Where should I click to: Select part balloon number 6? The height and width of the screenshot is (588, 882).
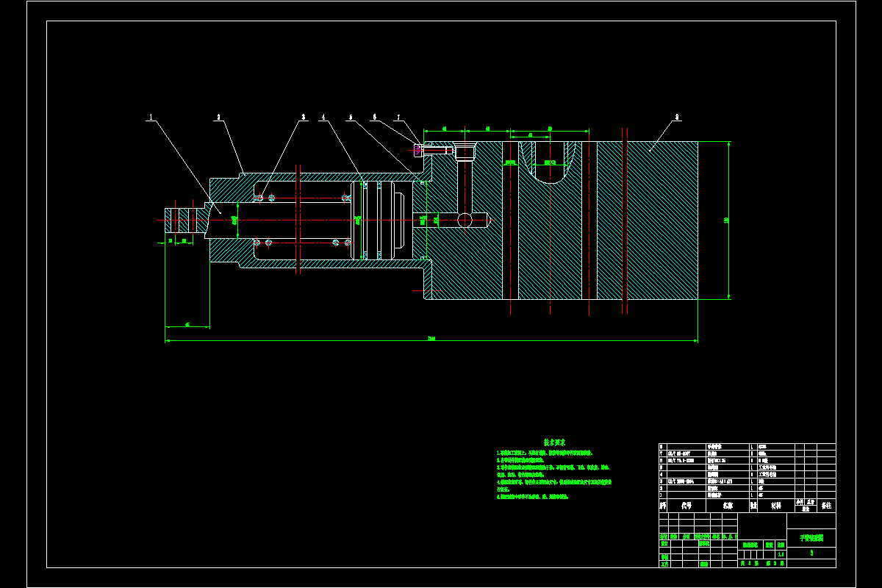(374, 117)
